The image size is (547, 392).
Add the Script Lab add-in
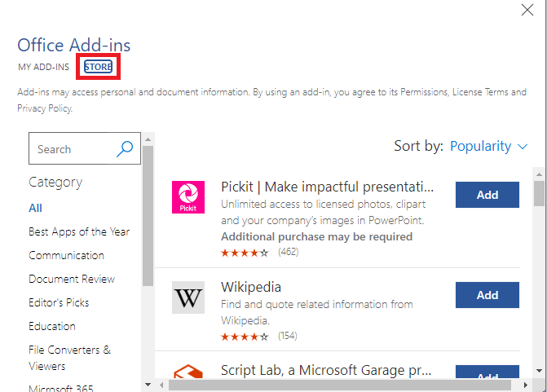pos(487,372)
